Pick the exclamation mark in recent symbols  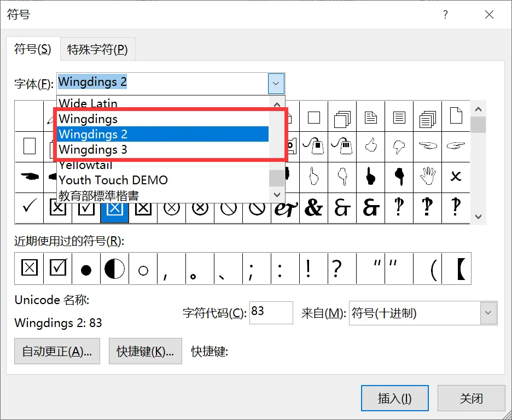tap(309, 269)
